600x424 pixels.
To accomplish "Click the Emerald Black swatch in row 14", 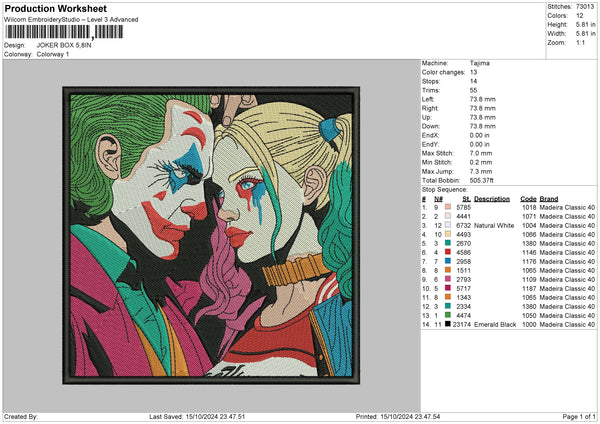I will (x=447, y=324).
